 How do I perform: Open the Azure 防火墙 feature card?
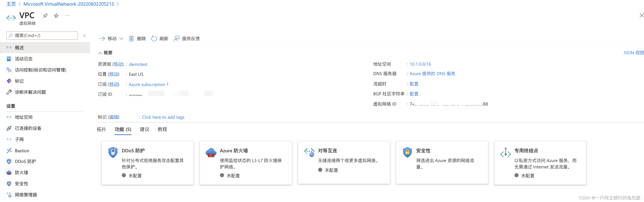click(245, 163)
